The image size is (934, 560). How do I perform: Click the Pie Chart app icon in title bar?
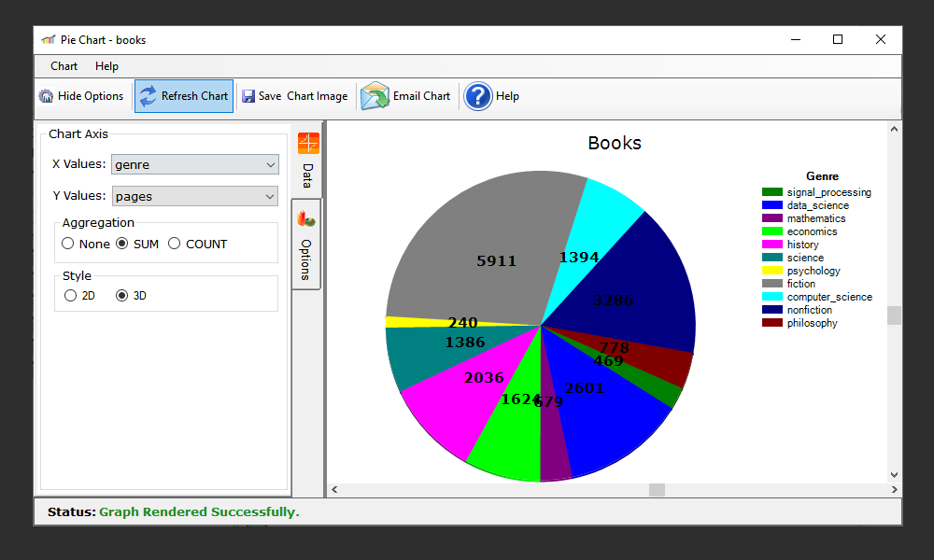tap(49, 40)
